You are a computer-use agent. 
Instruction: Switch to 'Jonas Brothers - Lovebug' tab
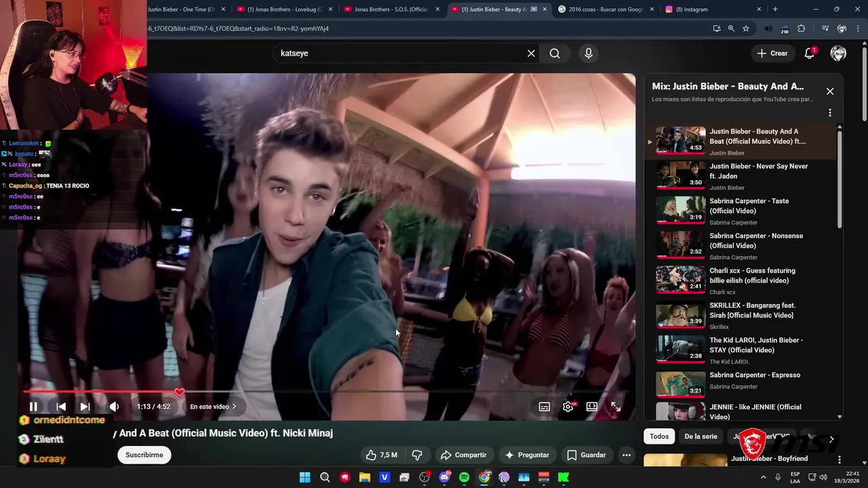pos(285,9)
